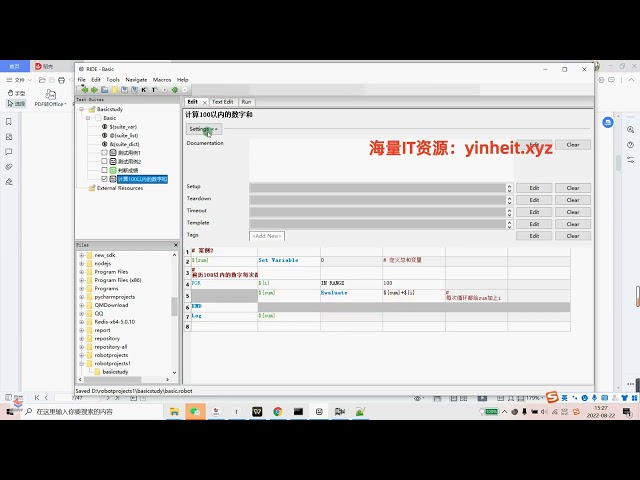
Task: Collapse the robotprojects1 folder in Files
Action: (81, 363)
